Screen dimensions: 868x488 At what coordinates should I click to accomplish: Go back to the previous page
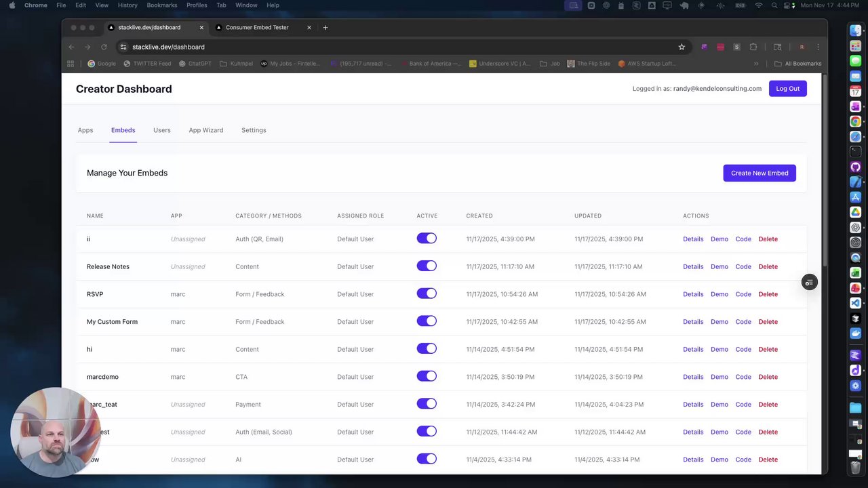71,47
